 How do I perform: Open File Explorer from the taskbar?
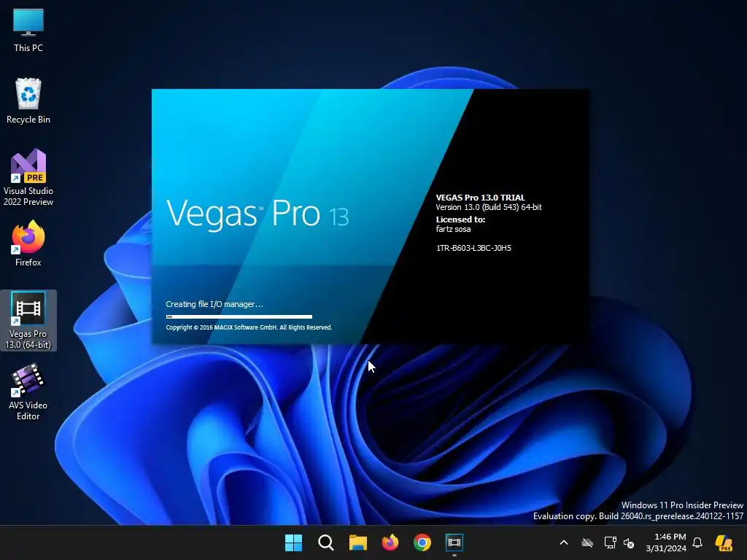pyautogui.click(x=357, y=542)
